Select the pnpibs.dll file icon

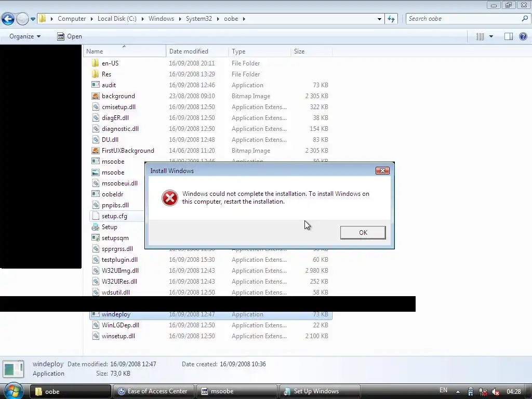[x=96, y=205]
